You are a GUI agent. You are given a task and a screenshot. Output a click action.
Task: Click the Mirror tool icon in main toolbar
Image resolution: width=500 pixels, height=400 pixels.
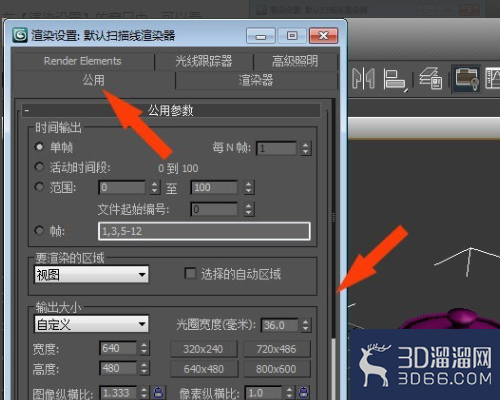[363, 78]
